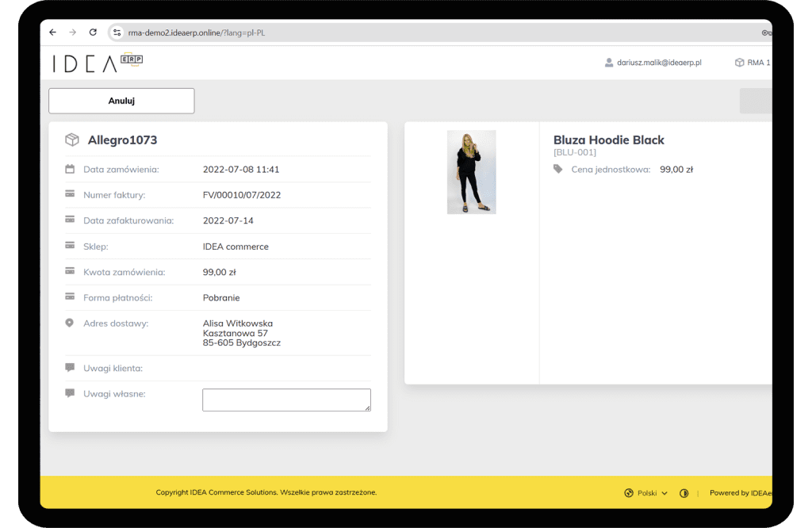
Task: Expand language list using the chevron arrow
Action: point(665,493)
